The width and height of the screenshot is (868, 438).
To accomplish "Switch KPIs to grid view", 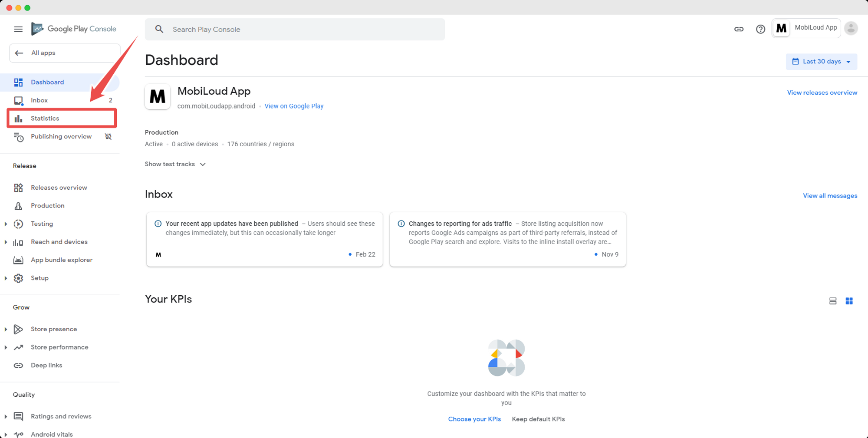I will [x=849, y=301].
